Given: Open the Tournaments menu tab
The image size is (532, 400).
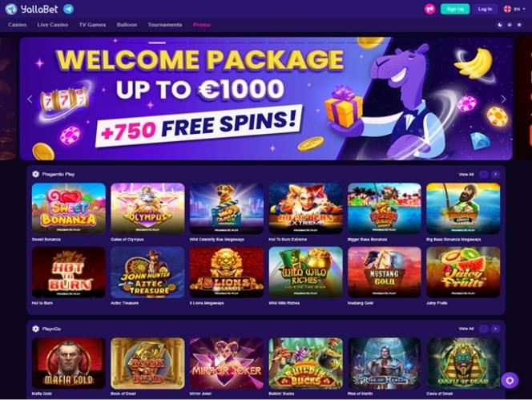Looking at the screenshot, I should coord(165,25).
